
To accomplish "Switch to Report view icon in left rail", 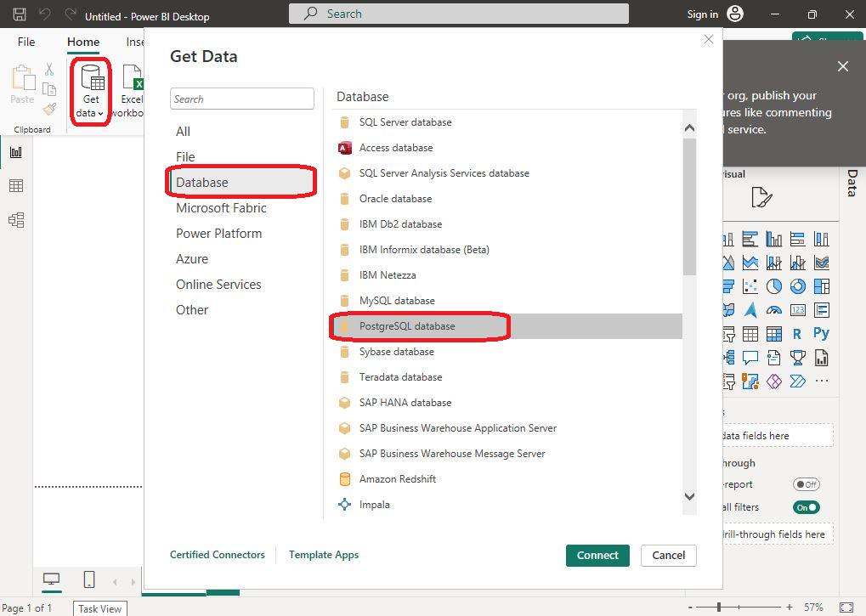I will click(x=16, y=152).
